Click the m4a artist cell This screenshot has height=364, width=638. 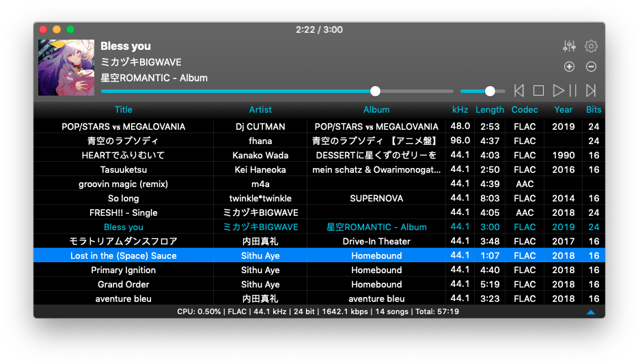(x=260, y=184)
